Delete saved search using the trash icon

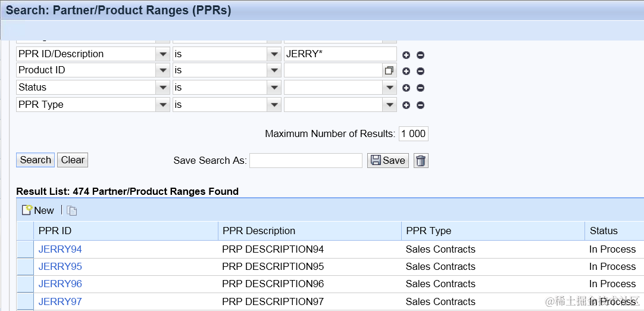[421, 160]
